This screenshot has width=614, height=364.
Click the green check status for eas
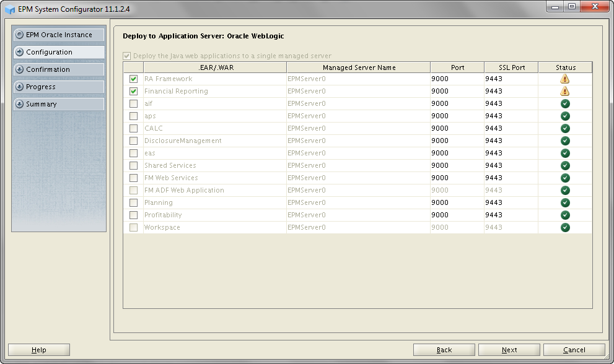pos(565,154)
